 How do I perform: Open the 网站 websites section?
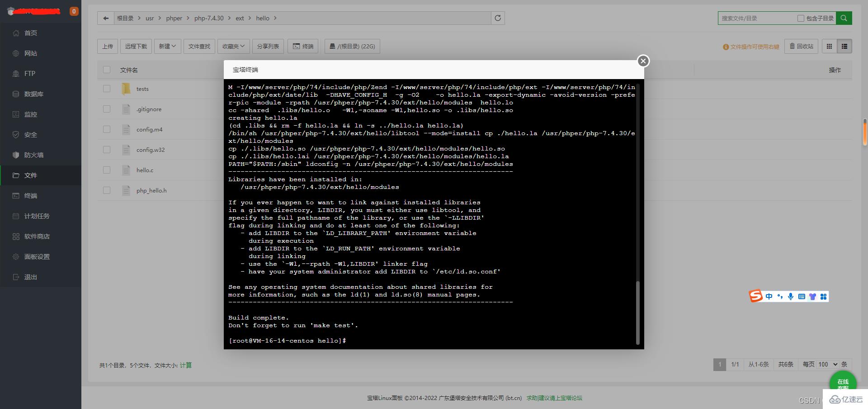pyautogui.click(x=31, y=53)
